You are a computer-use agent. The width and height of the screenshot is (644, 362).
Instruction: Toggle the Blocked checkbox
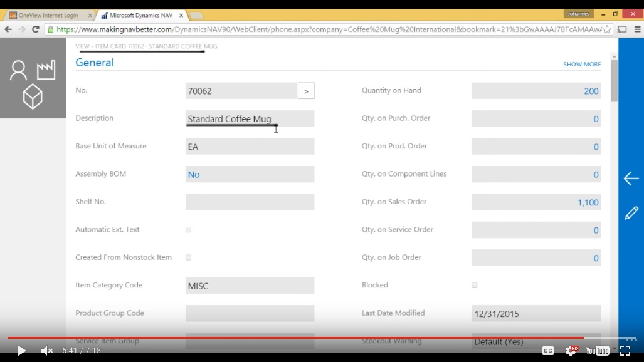click(474, 285)
